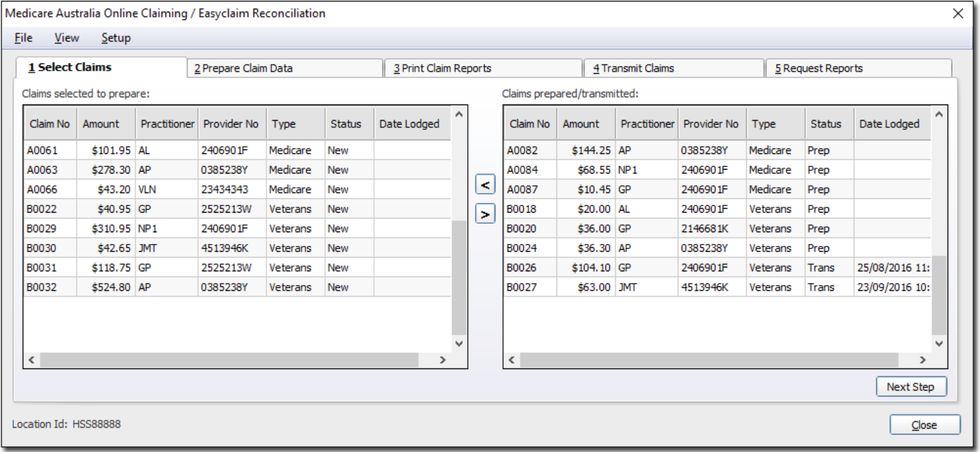Select transmitted claim B0026
The height and width of the screenshot is (452, 980).
pyautogui.click(x=717, y=267)
